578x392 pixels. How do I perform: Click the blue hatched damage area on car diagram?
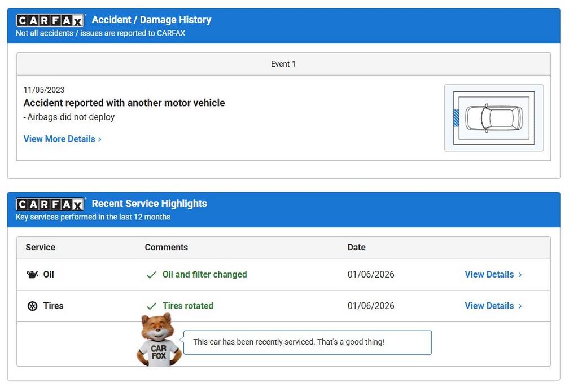pos(456,118)
